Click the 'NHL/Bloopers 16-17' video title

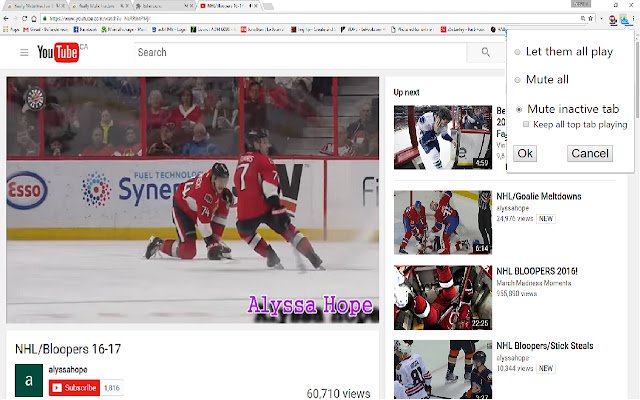(x=68, y=349)
